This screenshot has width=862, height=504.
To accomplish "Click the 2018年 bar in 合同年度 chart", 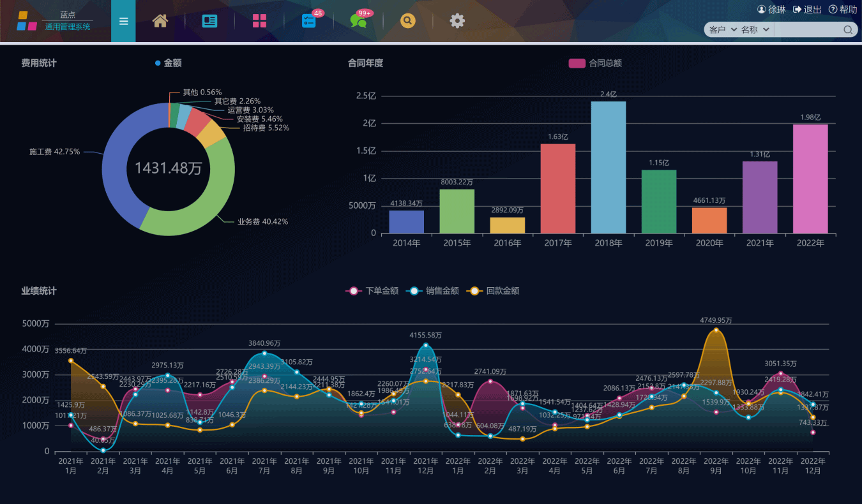I will point(608,167).
